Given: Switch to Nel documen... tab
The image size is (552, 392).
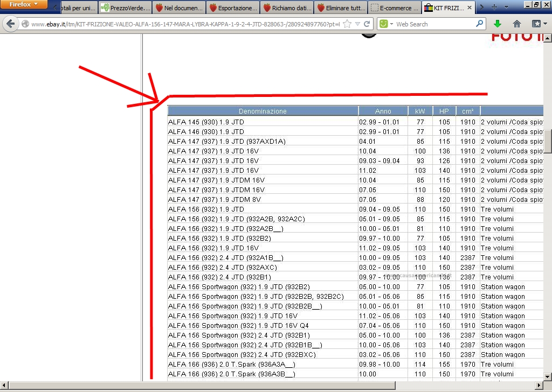Looking at the screenshot, I should (180, 8).
